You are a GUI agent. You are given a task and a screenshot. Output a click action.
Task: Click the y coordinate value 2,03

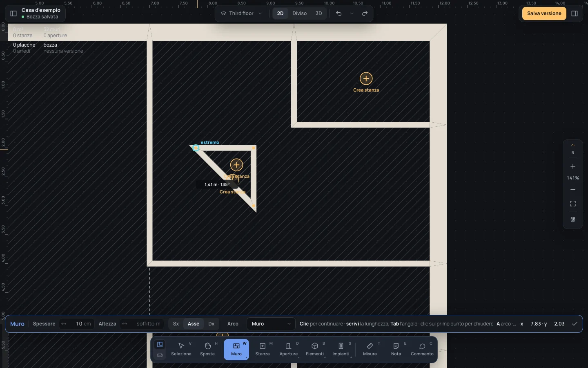click(x=559, y=324)
